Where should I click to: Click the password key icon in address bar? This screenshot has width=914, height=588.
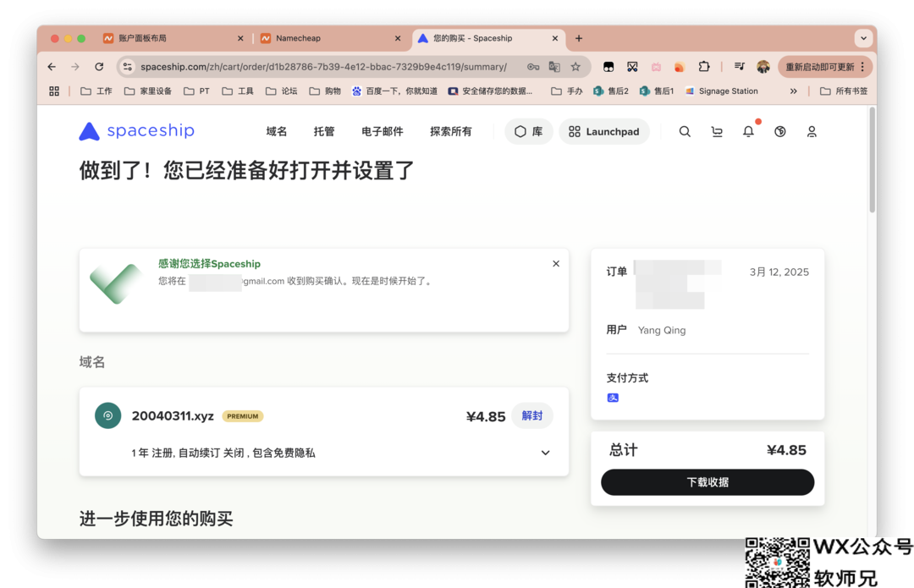(533, 67)
